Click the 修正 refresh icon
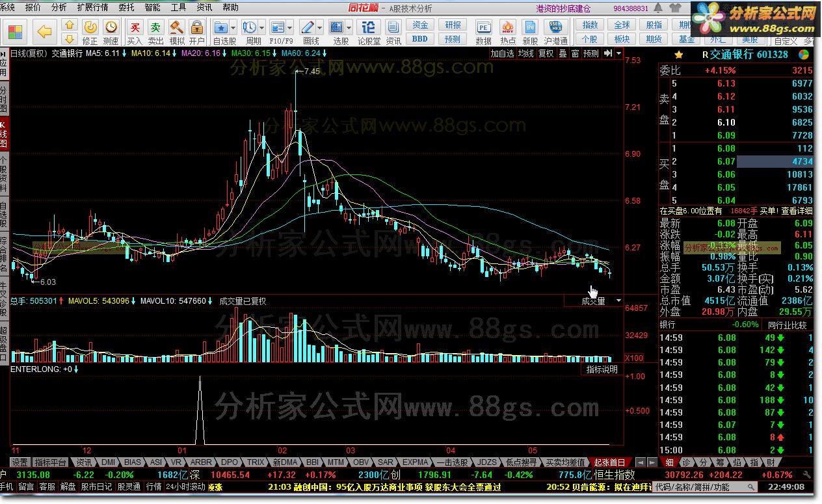Screen dimensions: 822x504 (90, 27)
